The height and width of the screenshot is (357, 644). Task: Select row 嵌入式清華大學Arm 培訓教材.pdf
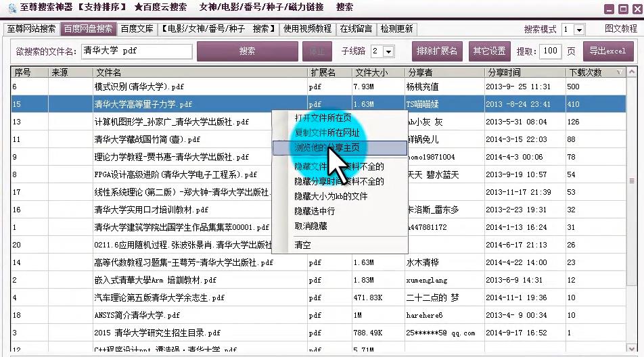coord(319,281)
